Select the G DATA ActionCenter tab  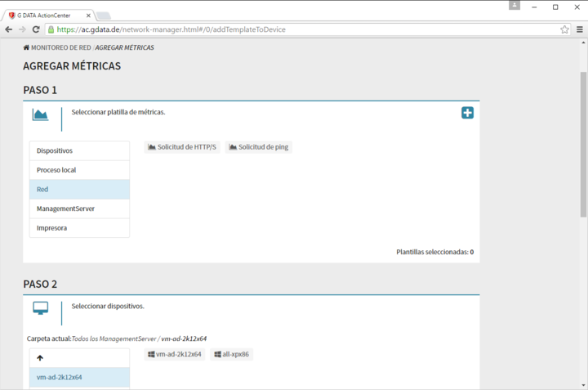pos(49,16)
